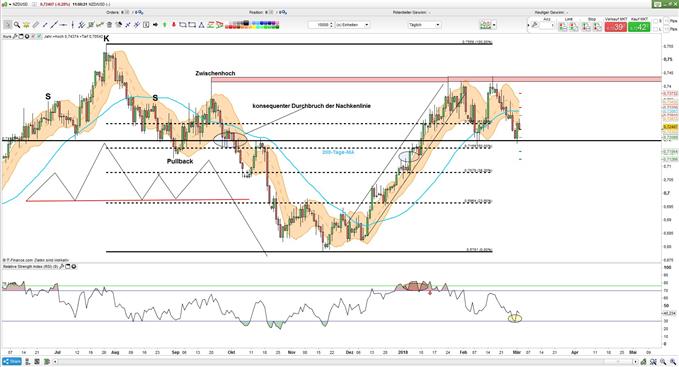Select the triangle drawing tool
This screenshot has width=679, height=367.
[201, 25]
